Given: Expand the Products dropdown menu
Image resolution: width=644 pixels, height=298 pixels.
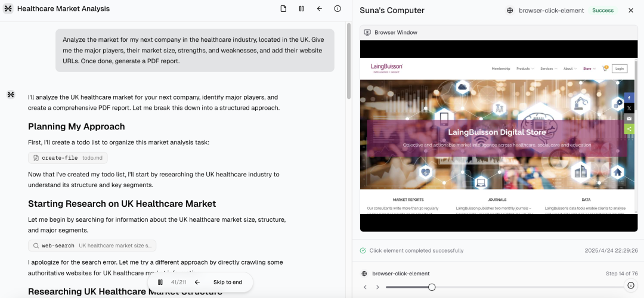Looking at the screenshot, I should 525,69.
